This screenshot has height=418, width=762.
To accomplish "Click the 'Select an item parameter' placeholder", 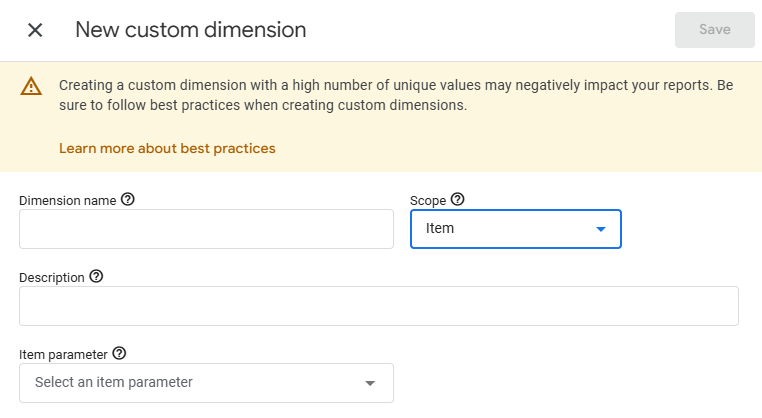I will point(114,382).
